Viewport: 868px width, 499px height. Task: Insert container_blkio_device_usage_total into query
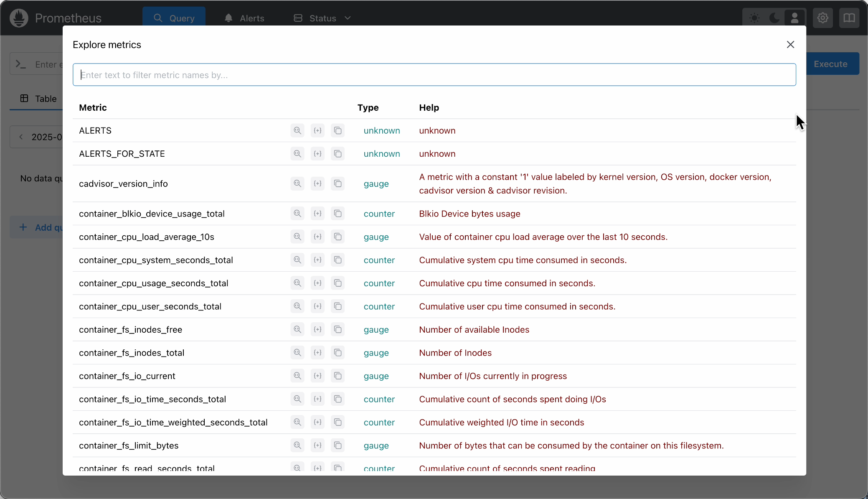[x=317, y=214]
